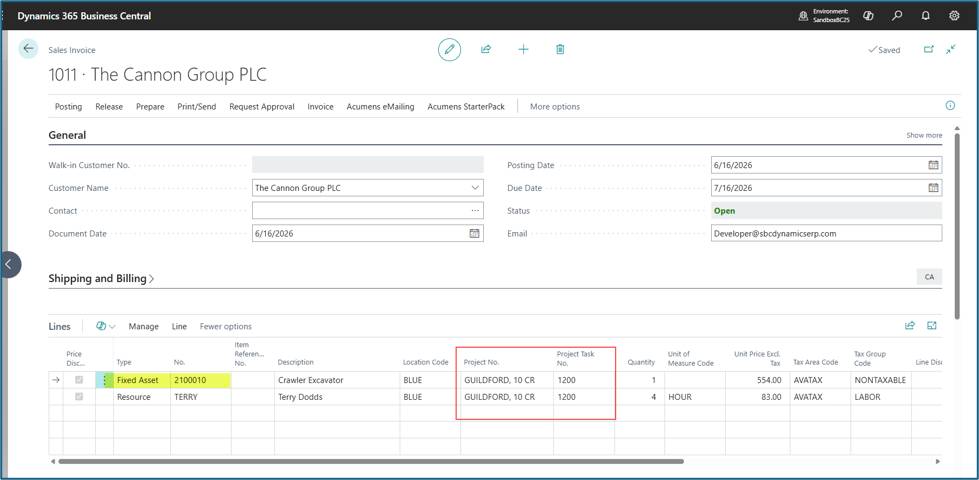Viewport: 979px width, 480px height.
Task: Open the Manage menu in Lines
Action: [144, 326]
